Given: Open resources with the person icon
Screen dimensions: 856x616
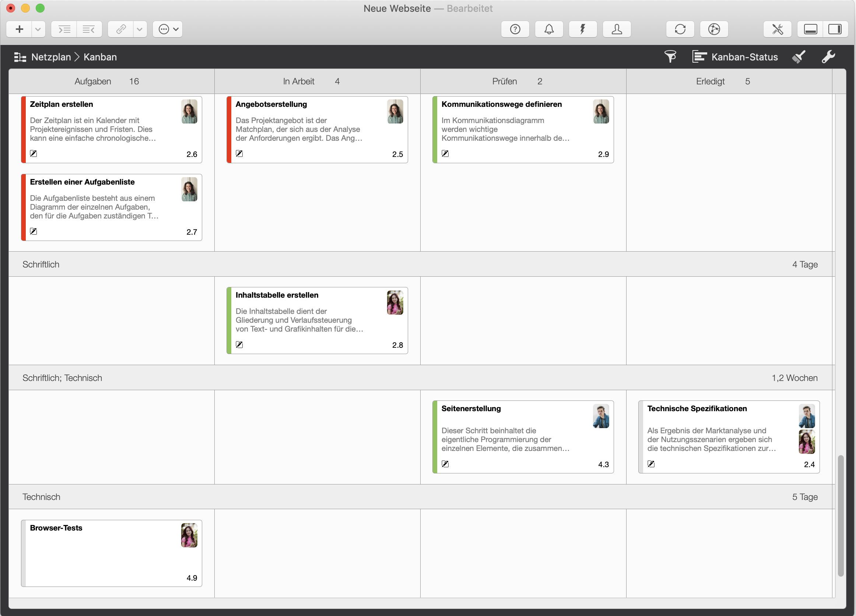Looking at the screenshot, I should [x=616, y=29].
